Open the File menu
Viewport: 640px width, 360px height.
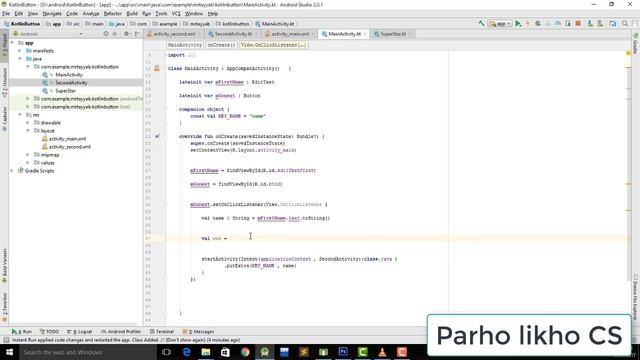[x=6, y=13]
